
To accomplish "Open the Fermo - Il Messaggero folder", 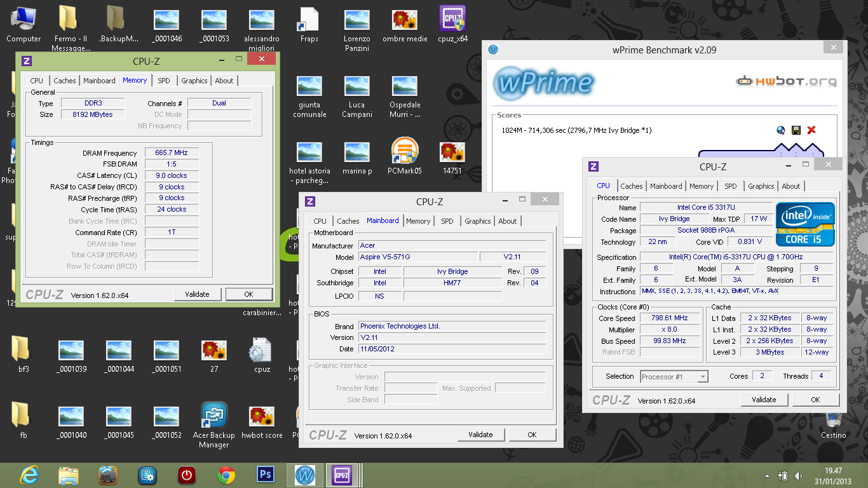I will 71,29.
